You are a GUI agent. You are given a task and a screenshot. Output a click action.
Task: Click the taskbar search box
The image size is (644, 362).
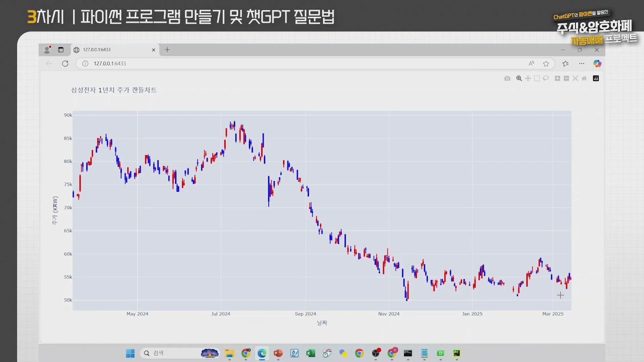[x=180, y=353]
